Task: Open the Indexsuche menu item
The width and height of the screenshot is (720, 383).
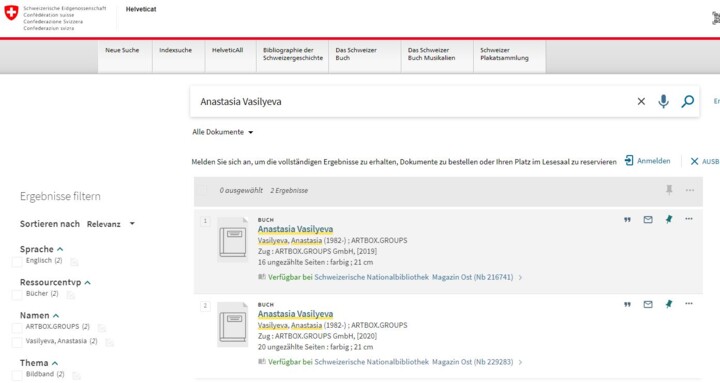Action: click(175, 50)
